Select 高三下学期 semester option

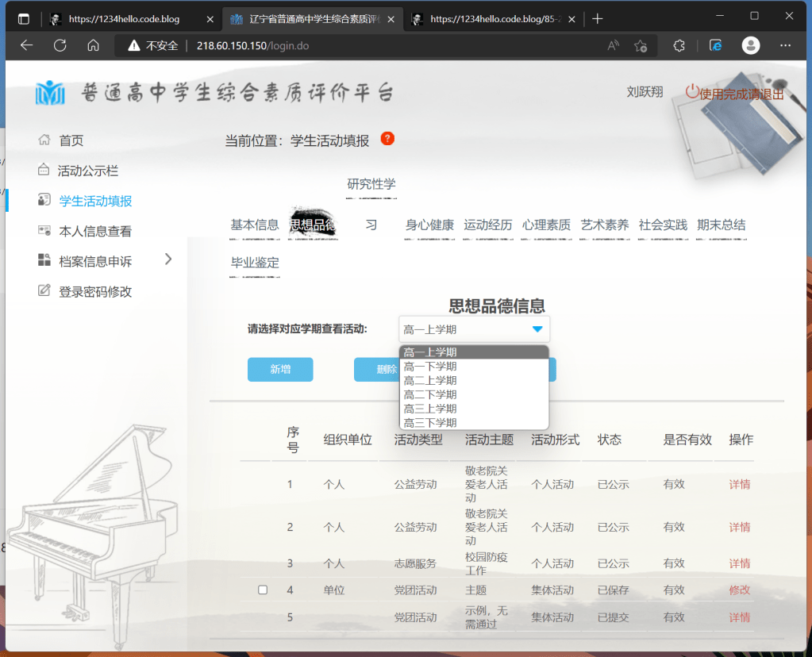pyautogui.click(x=430, y=423)
